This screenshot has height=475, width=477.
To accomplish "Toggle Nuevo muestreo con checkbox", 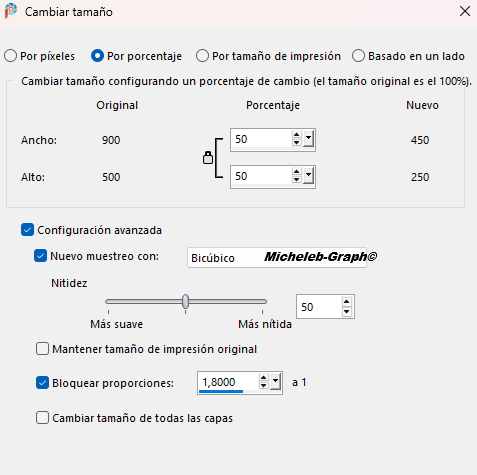I will tap(40, 256).
